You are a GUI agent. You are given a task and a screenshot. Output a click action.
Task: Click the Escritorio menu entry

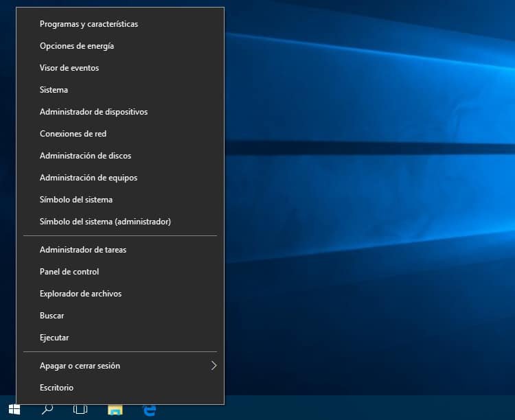[x=120, y=388]
